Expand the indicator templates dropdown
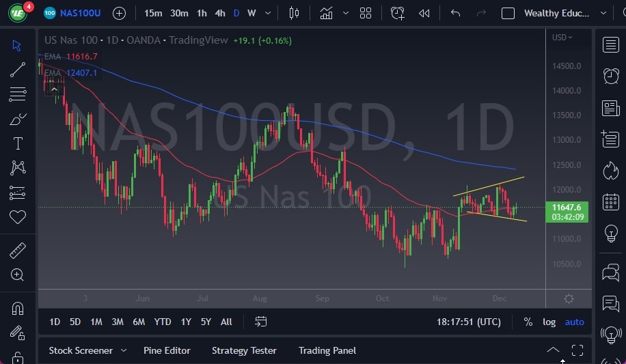 [x=346, y=13]
